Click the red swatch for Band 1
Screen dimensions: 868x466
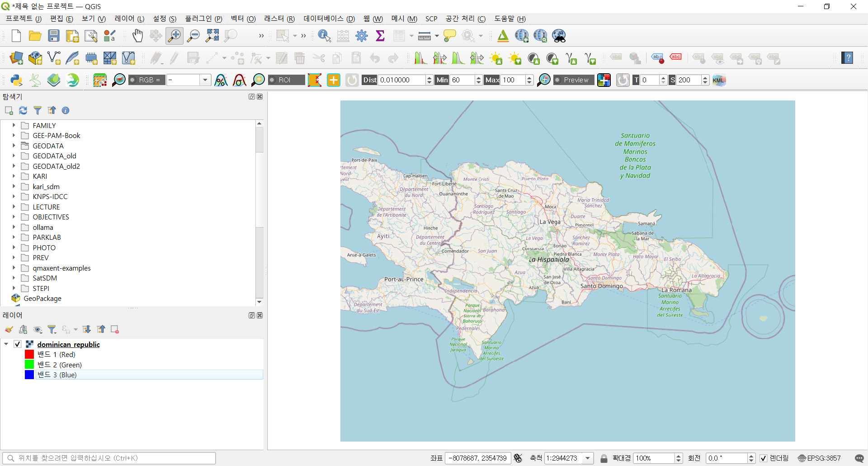coord(29,355)
